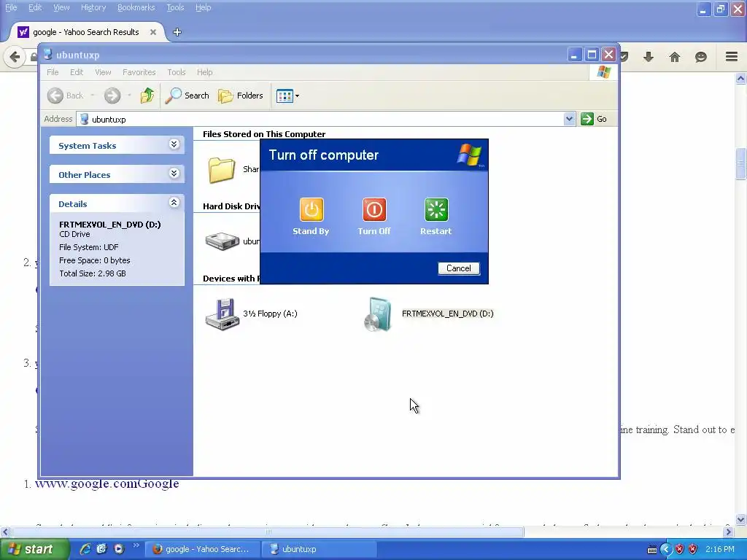
Task: Open the address bar dropdown arrow
Action: [x=569, y=119]
